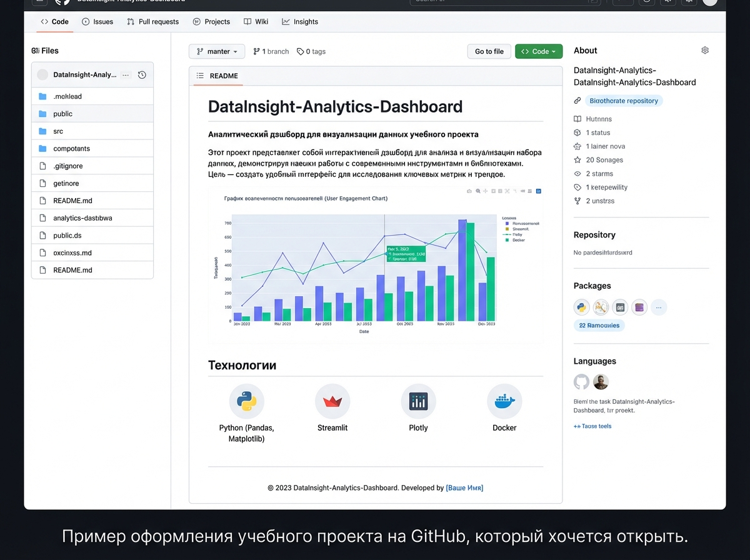This screenshot has height=560, width=750.
Task: Expand the DataInsight-Analy... ellipsis menu
Action: point(126,75)
